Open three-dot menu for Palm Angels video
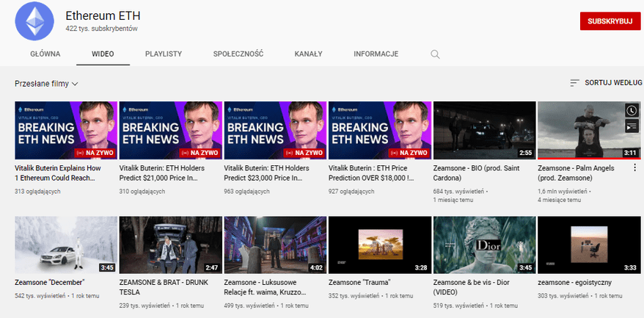 click(634, 167)
